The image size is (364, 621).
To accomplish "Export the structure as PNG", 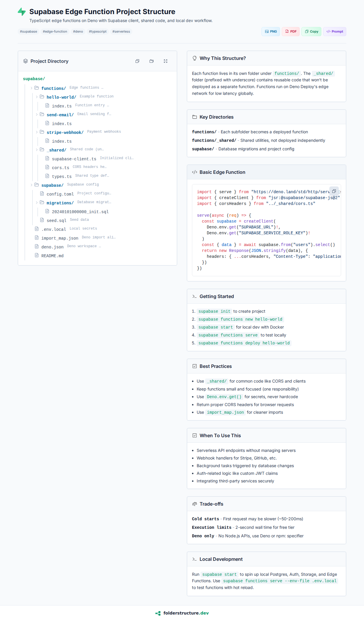I will tap(271, 31).
